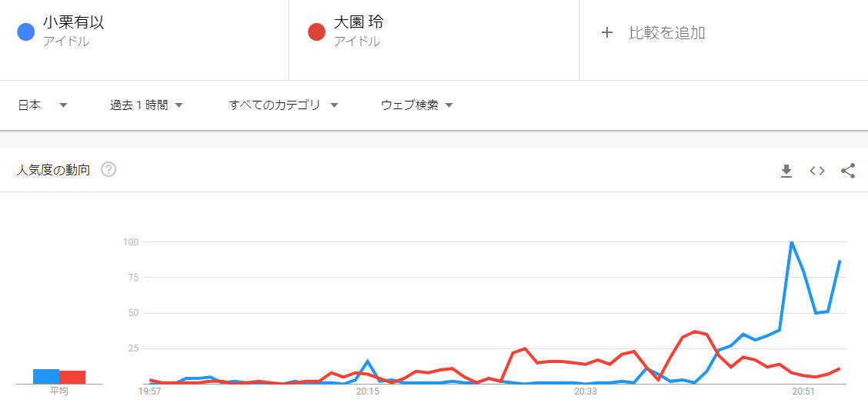Viewport: 868px width, 403px height.
Task: Open the 日本 region dropdown
Action: pyautogui.click(x=42, y=105)
